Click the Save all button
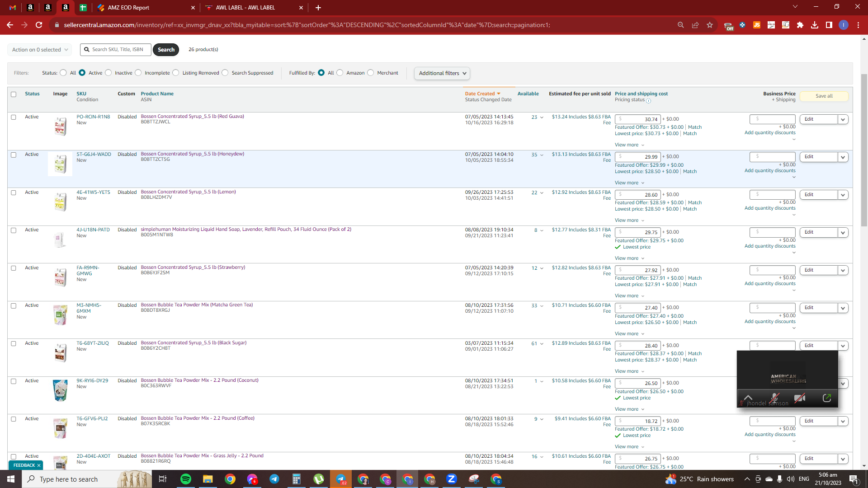This screenshot has height=488, width=868. (824, 96)
